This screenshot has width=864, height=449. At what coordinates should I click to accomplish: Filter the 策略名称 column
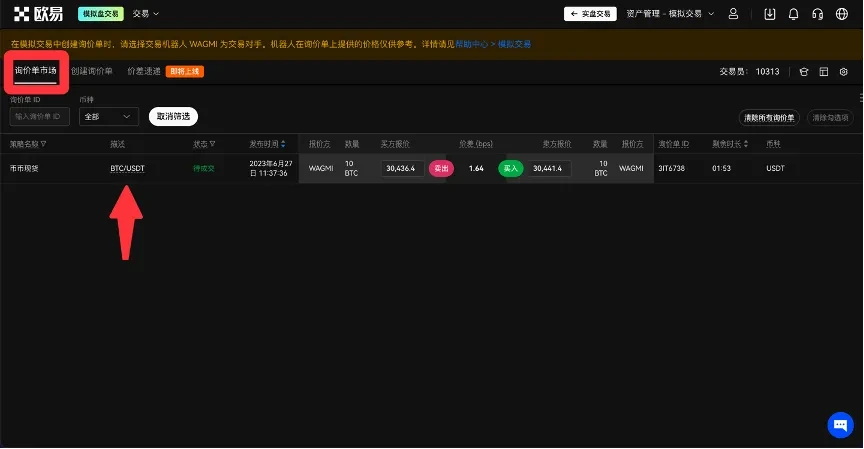click(x=43, y=144)
